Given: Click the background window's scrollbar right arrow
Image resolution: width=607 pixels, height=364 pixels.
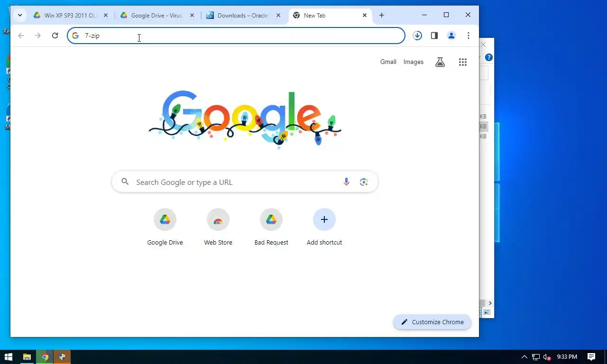Looking at the screenshot, I should click(x=490, y=303).
